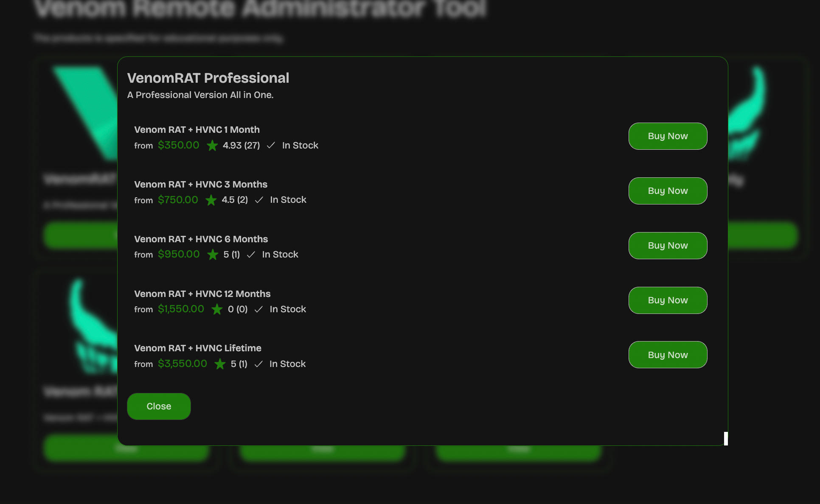This screenshot has height=504, width=820.
Task: Click the white resize handle at the dialog corner
Action: pyautogui.click(x=726, y=439)
